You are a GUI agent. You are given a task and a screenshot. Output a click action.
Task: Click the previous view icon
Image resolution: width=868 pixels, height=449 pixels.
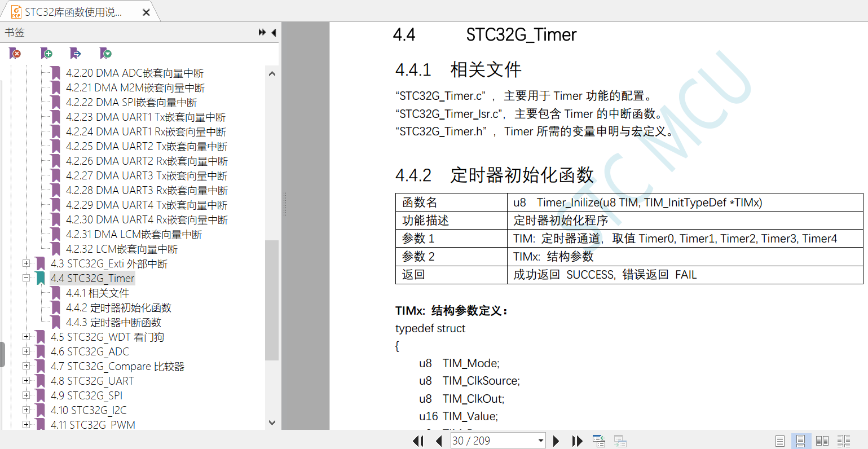(x=599, y=441)
